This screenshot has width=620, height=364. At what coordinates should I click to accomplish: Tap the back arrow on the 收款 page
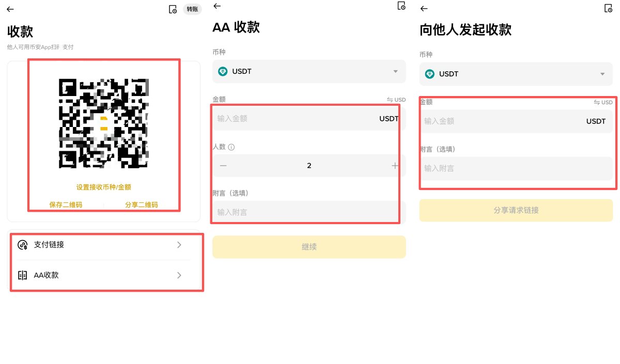[10, 9]
